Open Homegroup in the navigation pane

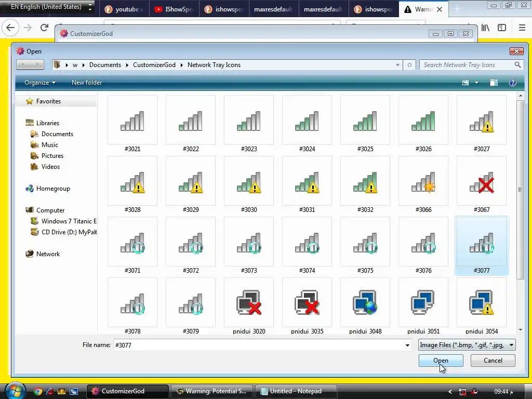pos(53,188)
